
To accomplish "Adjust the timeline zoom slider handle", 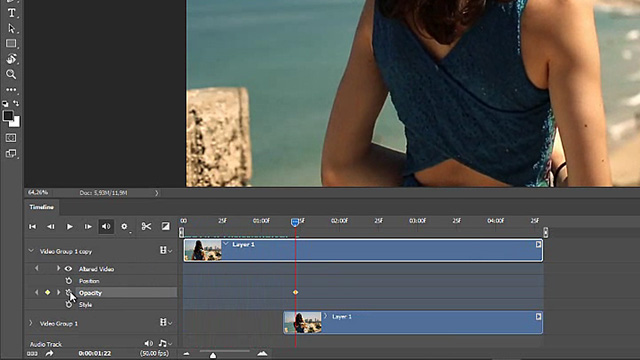I will tap(213, 356).
